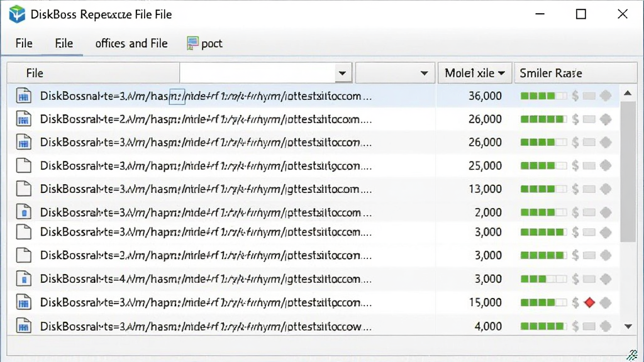Click the 2,000 value cell

click(488, 212)
